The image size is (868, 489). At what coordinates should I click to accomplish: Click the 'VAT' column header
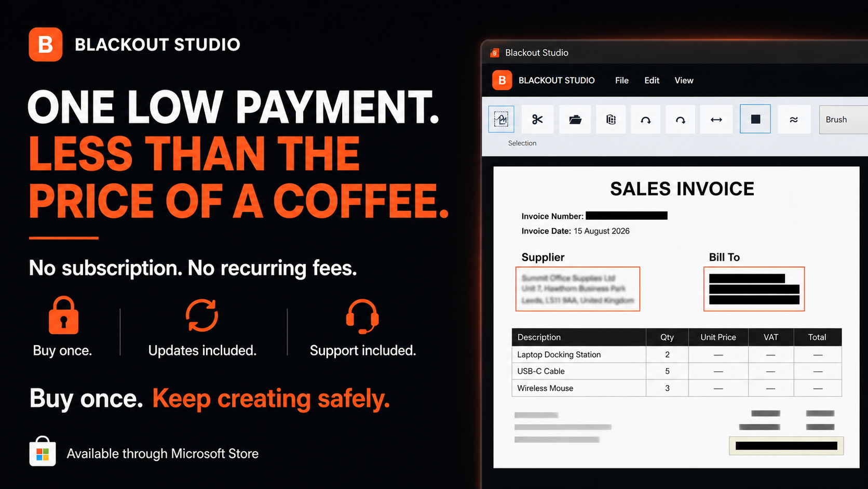[771, 337]
